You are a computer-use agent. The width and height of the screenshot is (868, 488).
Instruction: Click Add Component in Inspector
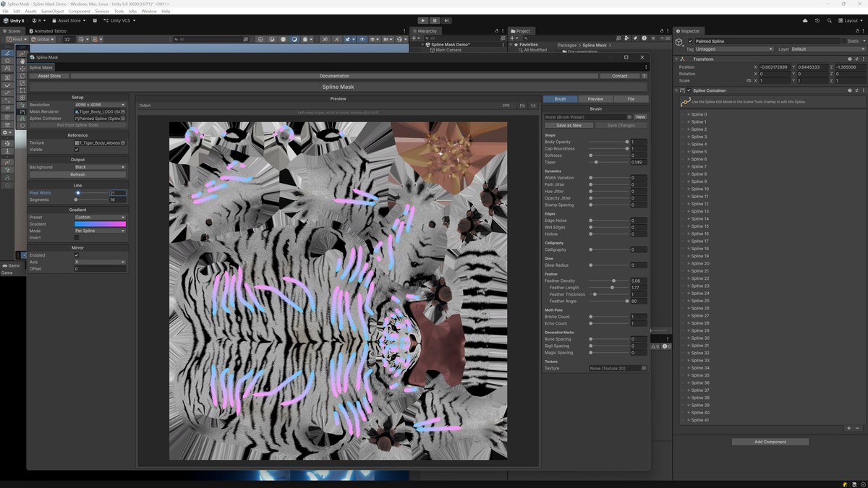[770, 442]
